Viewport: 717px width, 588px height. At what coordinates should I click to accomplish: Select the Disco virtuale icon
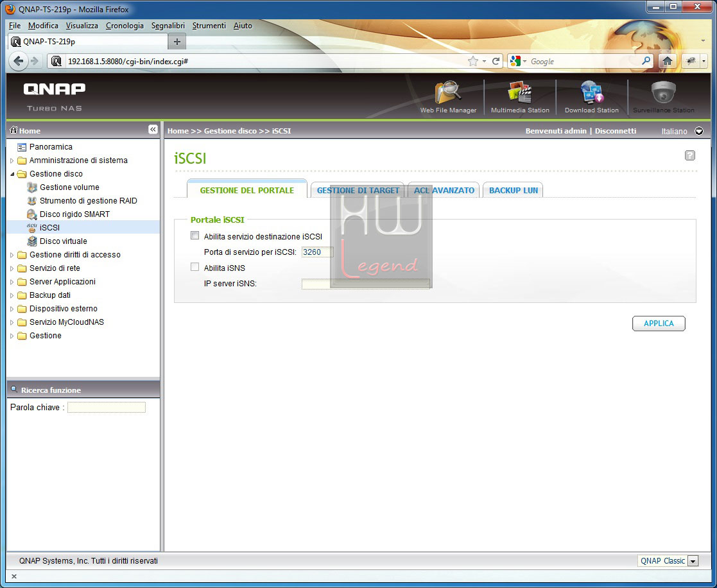point(32,241)
